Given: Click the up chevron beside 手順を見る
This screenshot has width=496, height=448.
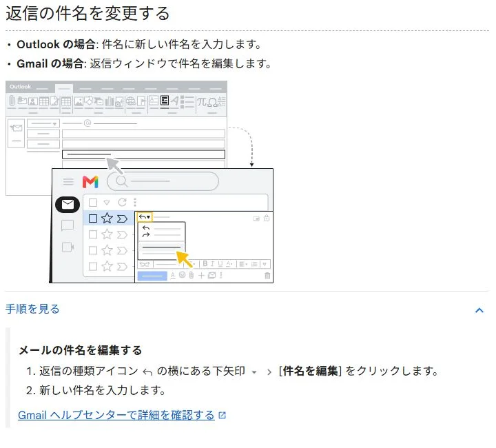Looking at the screenshot, I should [479, 310].
